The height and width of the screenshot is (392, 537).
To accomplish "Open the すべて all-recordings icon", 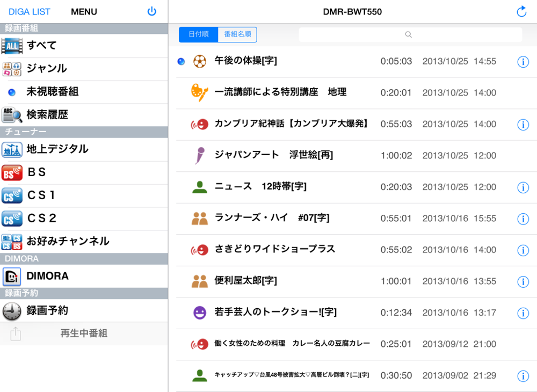I will pos(12,46).
